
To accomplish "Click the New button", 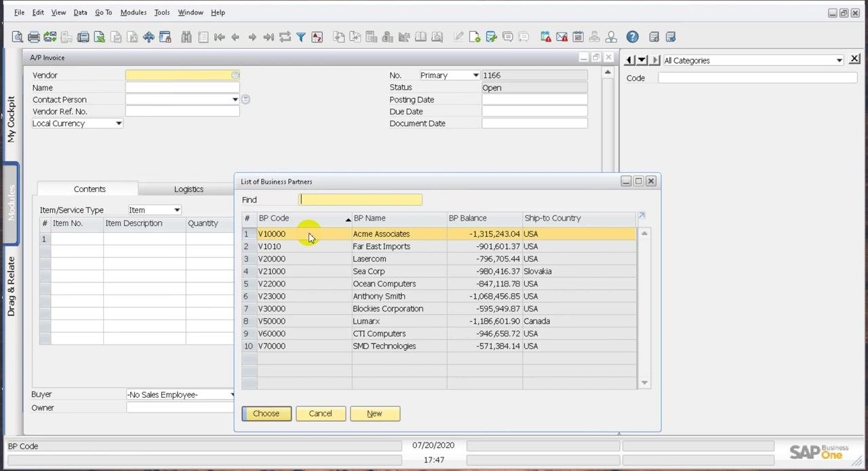I will 374,413.
